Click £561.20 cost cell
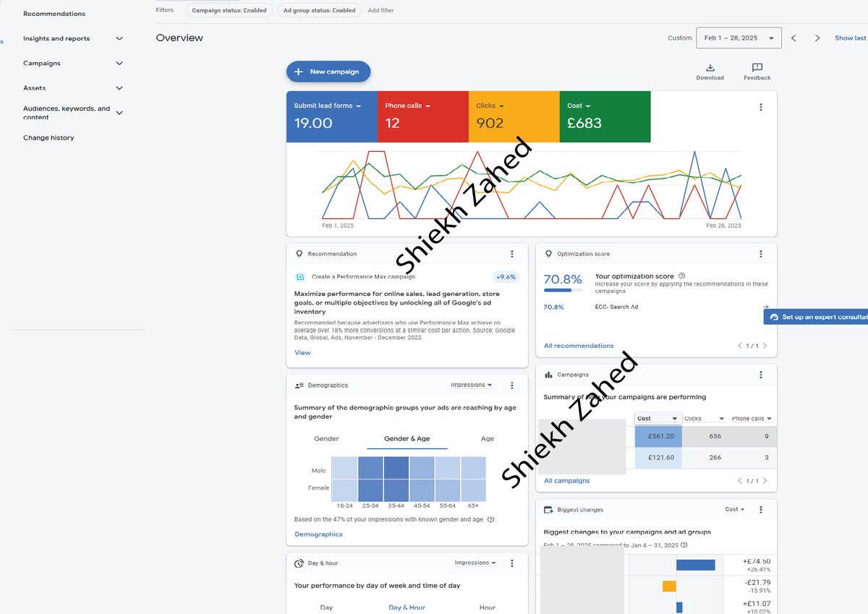 coord(658,436)
